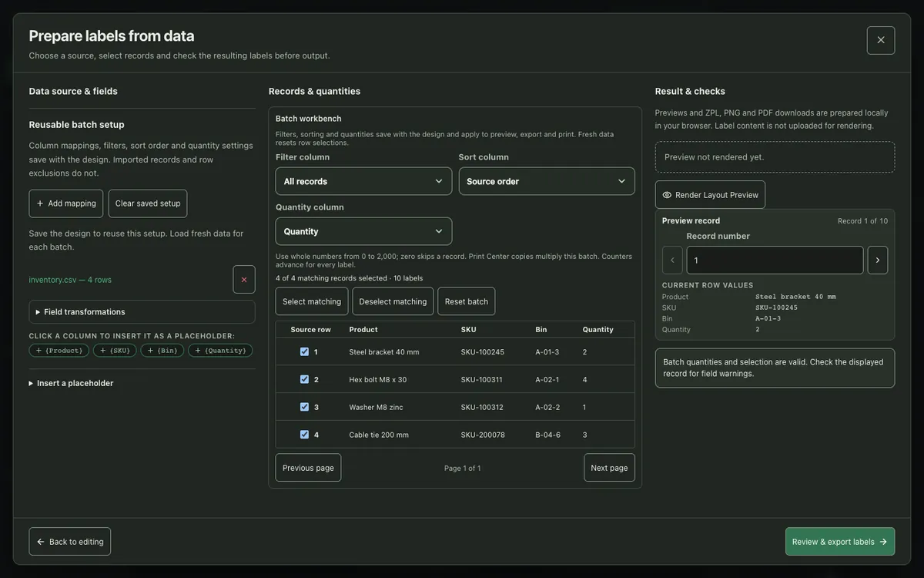Click the SKU column header
This screenshot has width=924, height=578.
[x=469, y=330]
